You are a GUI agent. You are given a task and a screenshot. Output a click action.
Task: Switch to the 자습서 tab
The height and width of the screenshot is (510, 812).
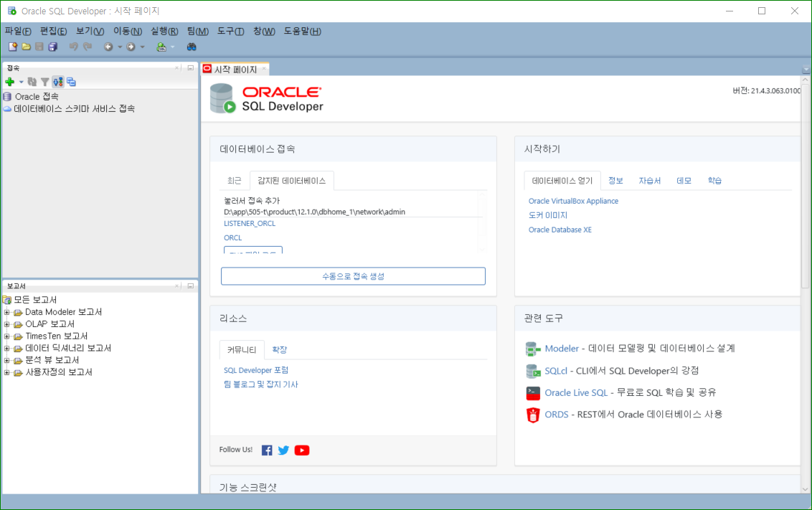(649, 181)
